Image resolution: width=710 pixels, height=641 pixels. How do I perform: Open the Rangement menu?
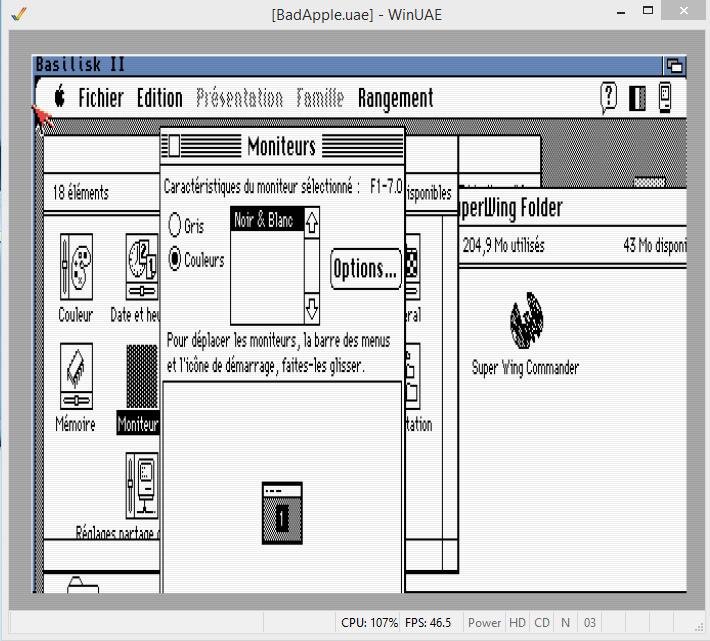(x=395, y=99)
